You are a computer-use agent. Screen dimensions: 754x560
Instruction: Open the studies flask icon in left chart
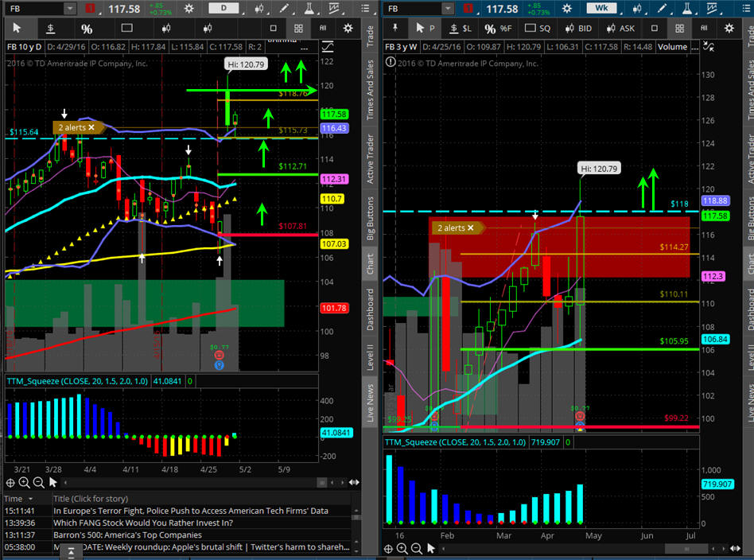tap(308, 9)
